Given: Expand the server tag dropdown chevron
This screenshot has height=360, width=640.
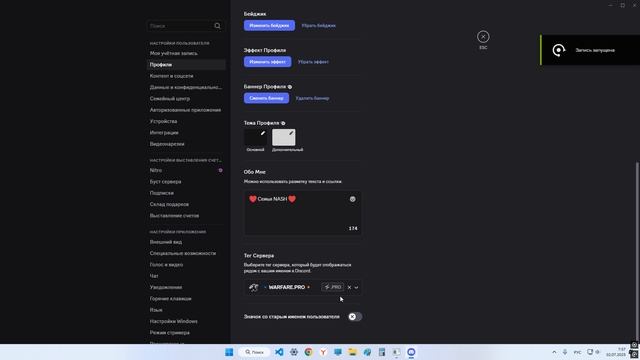Looking at the screenshot, I should click(x=356, y=287).
